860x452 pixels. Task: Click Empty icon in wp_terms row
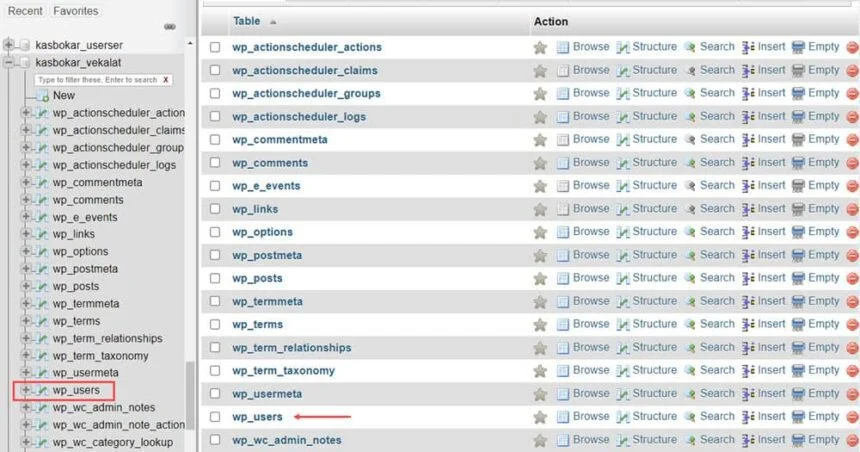[799, 324]
